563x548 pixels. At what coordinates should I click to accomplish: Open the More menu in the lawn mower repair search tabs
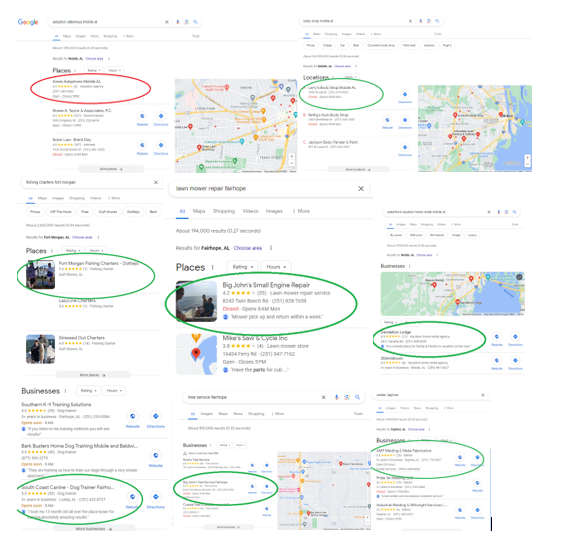(302, 211)
